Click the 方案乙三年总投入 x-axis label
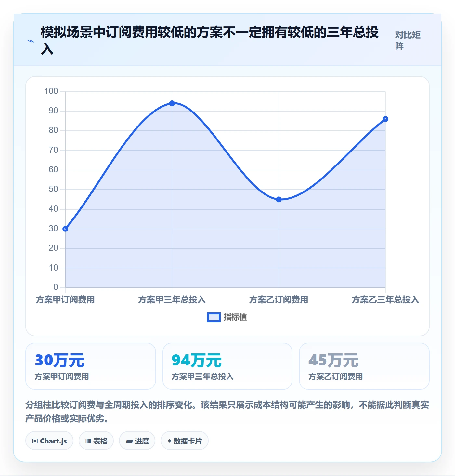455x476 pixels. [x=385, y=299]
